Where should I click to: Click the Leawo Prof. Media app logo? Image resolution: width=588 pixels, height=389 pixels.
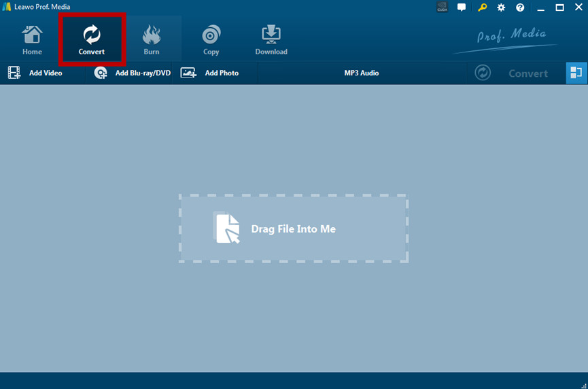7,7
